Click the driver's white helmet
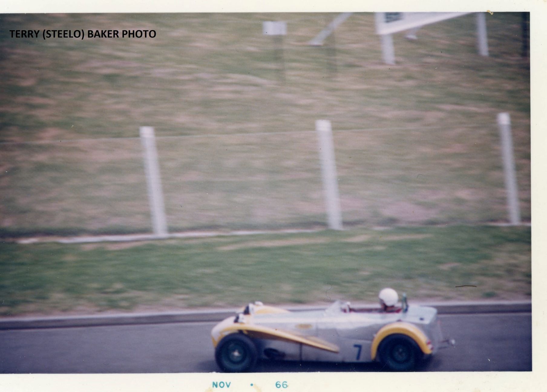 pyautogui.click(x=388, y=297)
